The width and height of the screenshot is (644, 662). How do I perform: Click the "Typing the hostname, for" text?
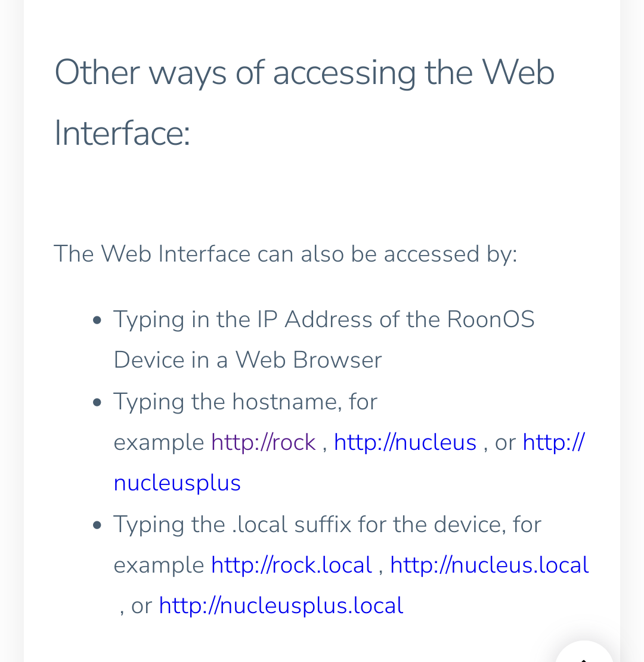coord(245,402)
